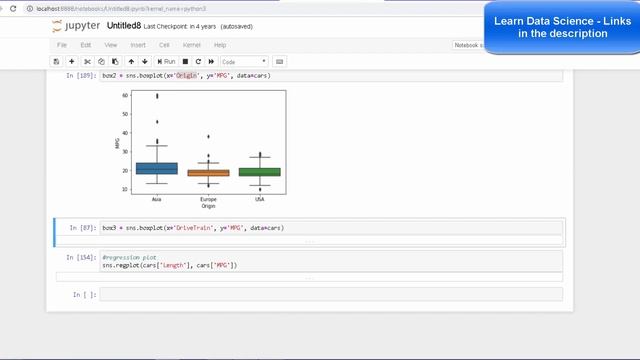Screen dimensions: 640x360
Task: Copy selected cells icon
Action: tap(101, 62)
